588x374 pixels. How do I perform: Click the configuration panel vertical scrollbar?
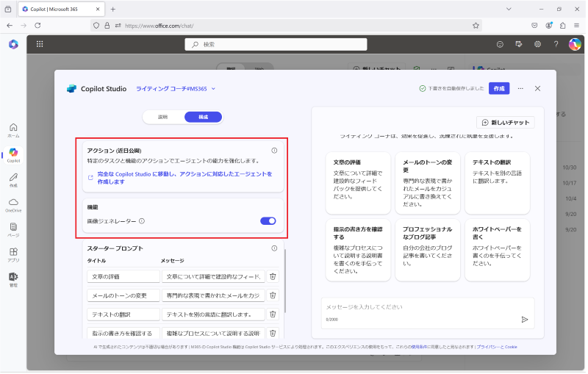point(286,282)
